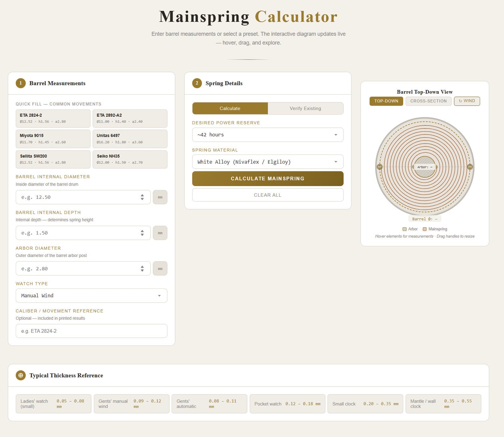Click the Pocket watch thickness card

point(288,404)
